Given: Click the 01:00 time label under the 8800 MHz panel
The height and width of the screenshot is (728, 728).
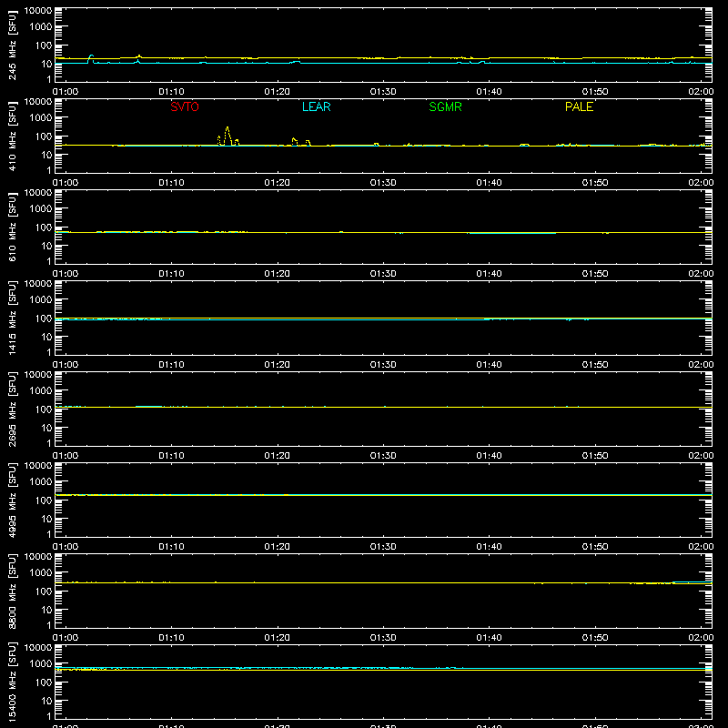Looking at the screenshot, I should click(66, 638).
